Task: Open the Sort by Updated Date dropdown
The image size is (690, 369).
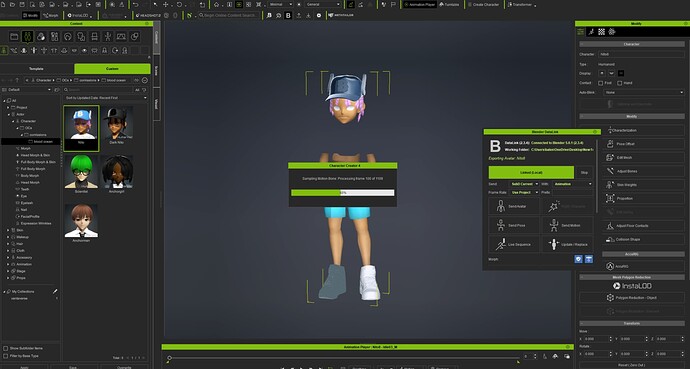Action: [106, 98]
